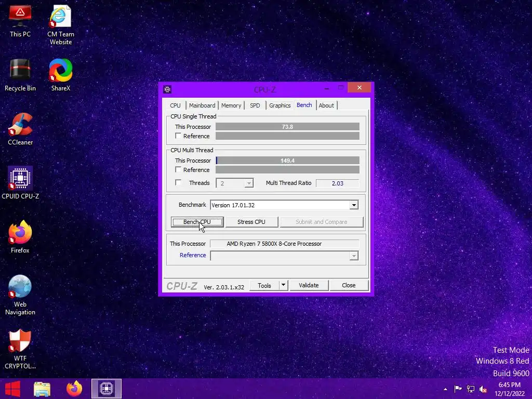Open taskbar clock 6:45 PM

[510, 389]
